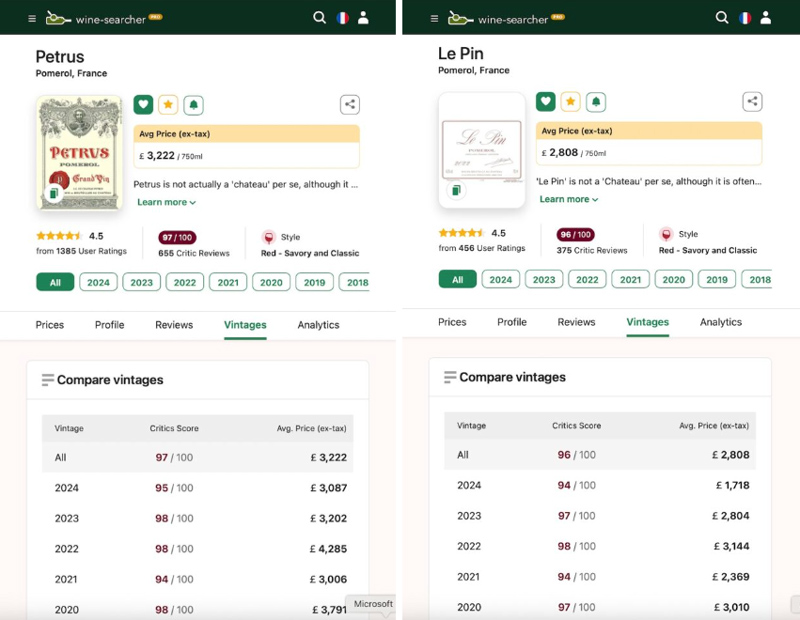
Task: Click the 96/100 critic score badge
Action: tap(576, 235)
